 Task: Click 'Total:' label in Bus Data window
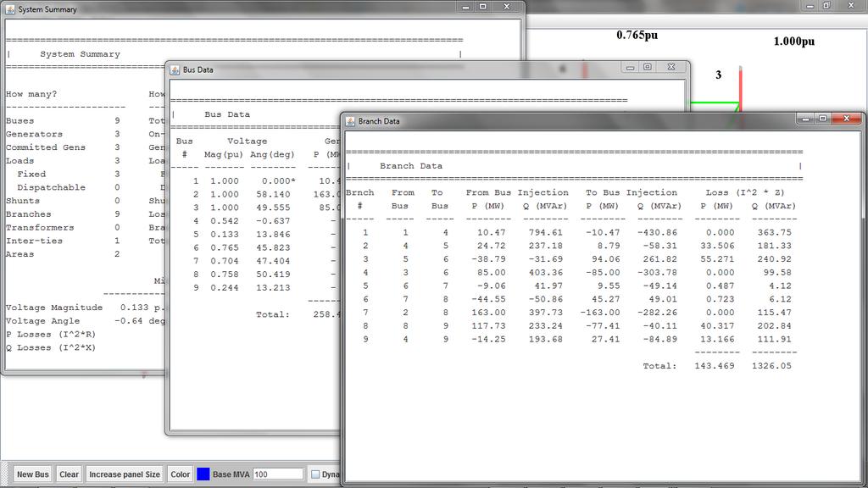272,314
